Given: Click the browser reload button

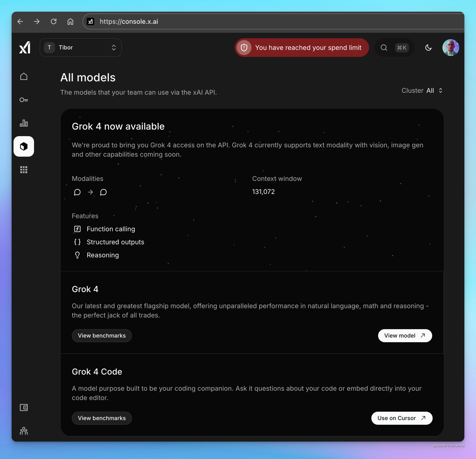Looking at the screenshot, I should pyautogui.click(x=54, y=22).
